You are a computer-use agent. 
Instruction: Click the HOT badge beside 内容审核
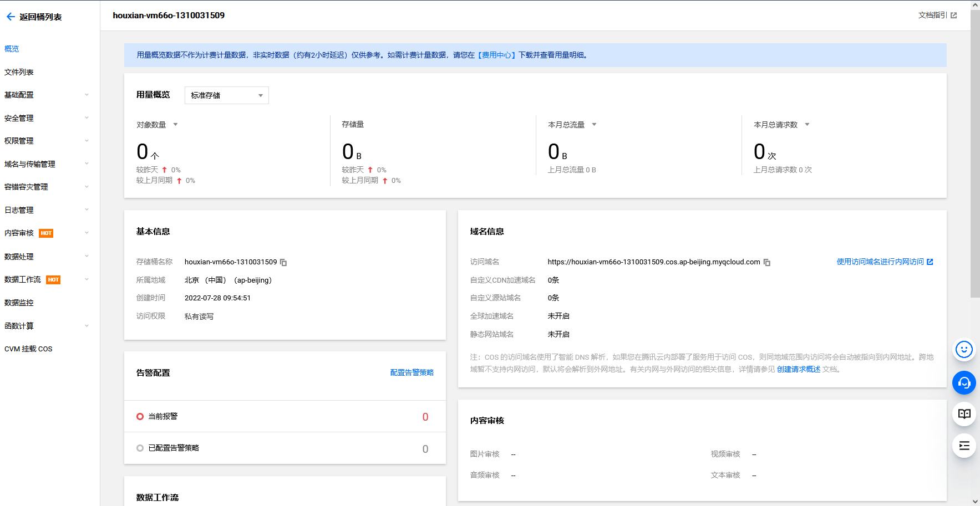pyautogui.click(x=46, y=233)
